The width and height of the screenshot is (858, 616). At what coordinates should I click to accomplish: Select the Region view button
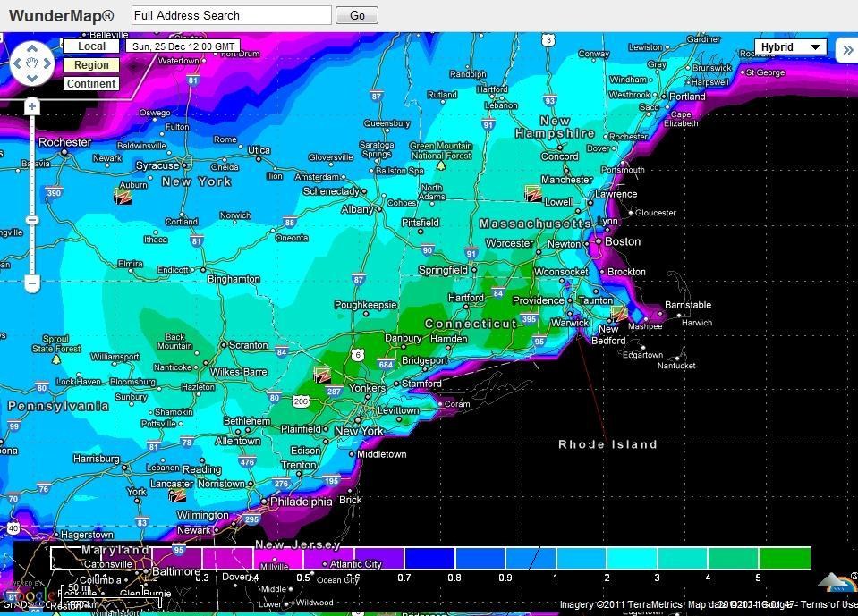tap(91, 65)
